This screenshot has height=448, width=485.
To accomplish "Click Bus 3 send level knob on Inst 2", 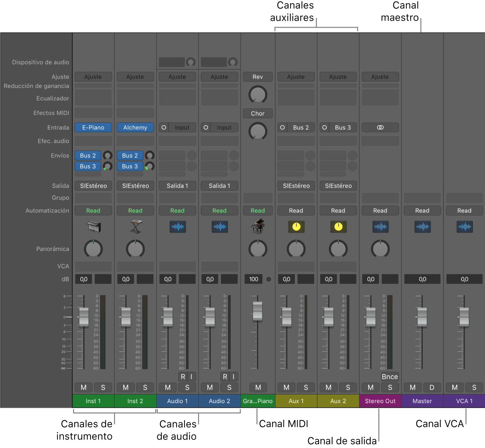I will 150,166.
